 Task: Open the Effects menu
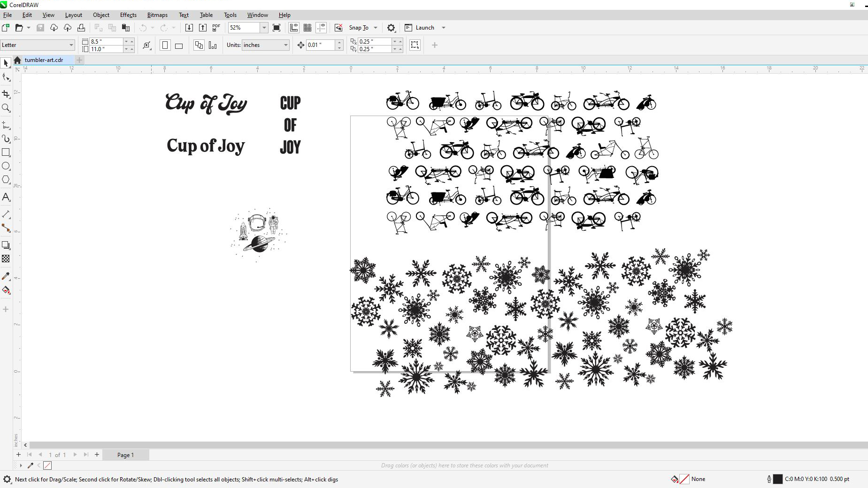tap(128, 15)
